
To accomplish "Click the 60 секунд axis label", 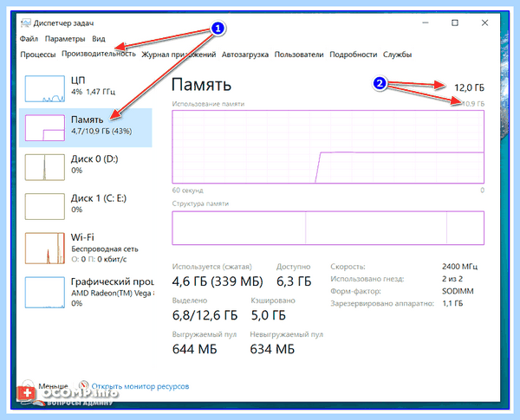I will coord(187,191).
